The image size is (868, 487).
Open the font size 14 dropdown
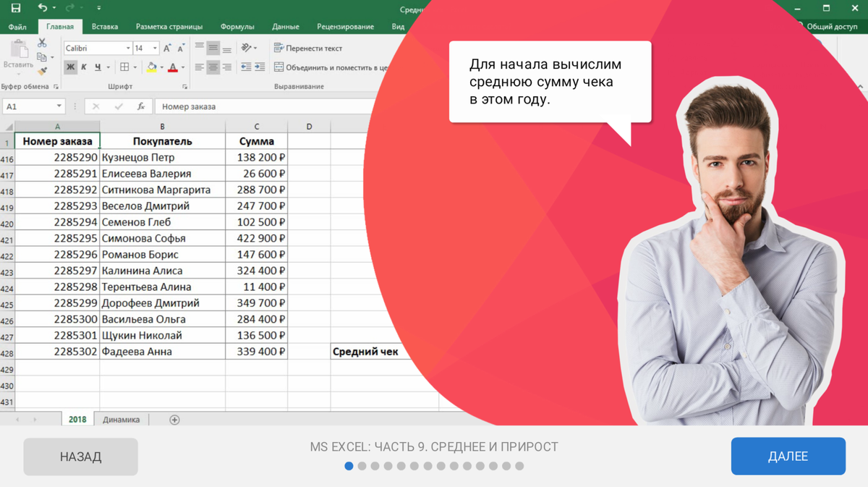click(x=155, y=48)
